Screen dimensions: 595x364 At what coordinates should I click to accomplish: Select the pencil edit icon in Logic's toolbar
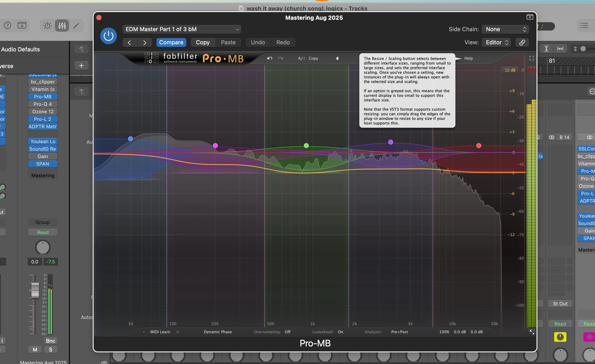coord(76,25)
